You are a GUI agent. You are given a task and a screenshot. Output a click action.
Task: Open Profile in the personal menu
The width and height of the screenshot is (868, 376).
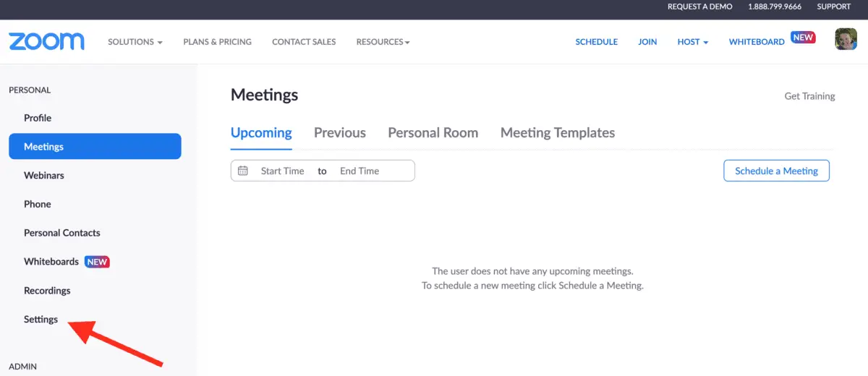(x=38, y=118)
